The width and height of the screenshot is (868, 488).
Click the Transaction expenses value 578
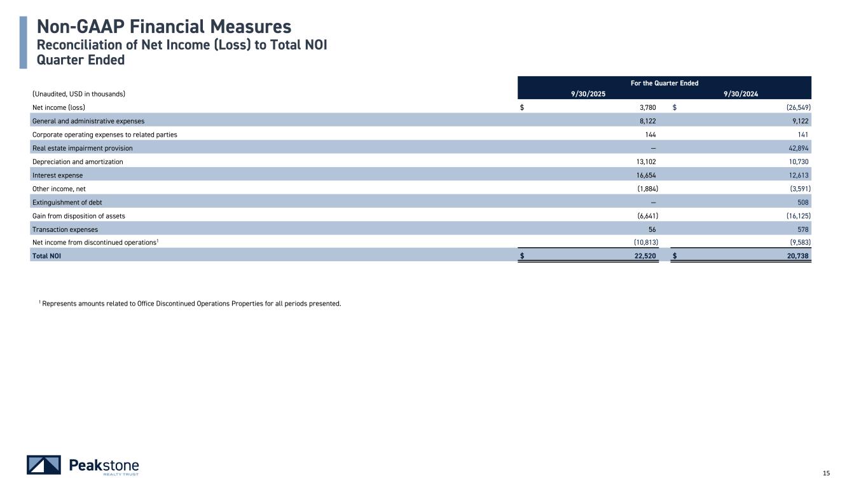tap(808, 229)
